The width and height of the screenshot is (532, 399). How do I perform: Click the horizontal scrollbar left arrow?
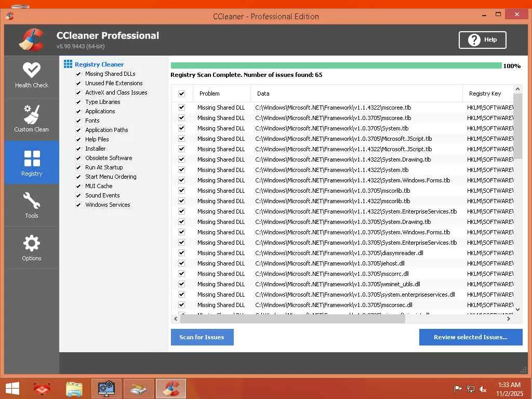[x=176, y=319]
